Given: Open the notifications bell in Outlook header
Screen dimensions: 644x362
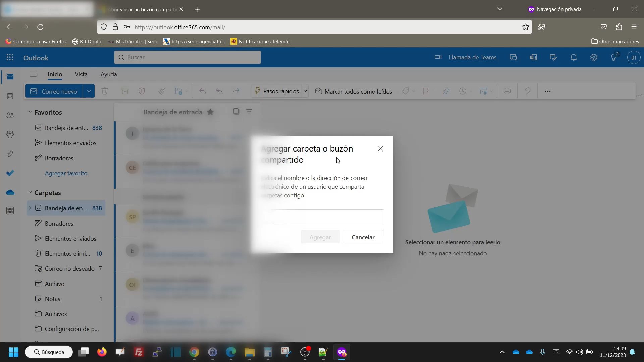Looking at the screenshot, I should (573, 57).
